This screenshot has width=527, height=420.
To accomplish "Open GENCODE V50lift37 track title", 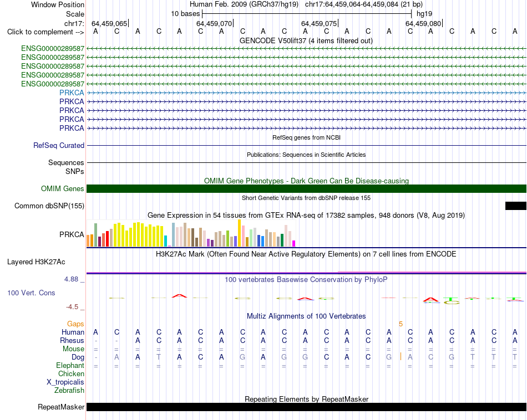I will click(306, 40).
